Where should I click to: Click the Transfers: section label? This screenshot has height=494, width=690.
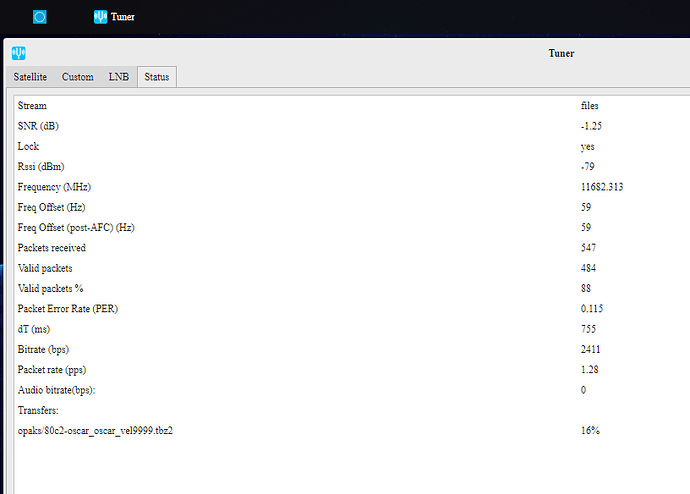click(39, 410)
